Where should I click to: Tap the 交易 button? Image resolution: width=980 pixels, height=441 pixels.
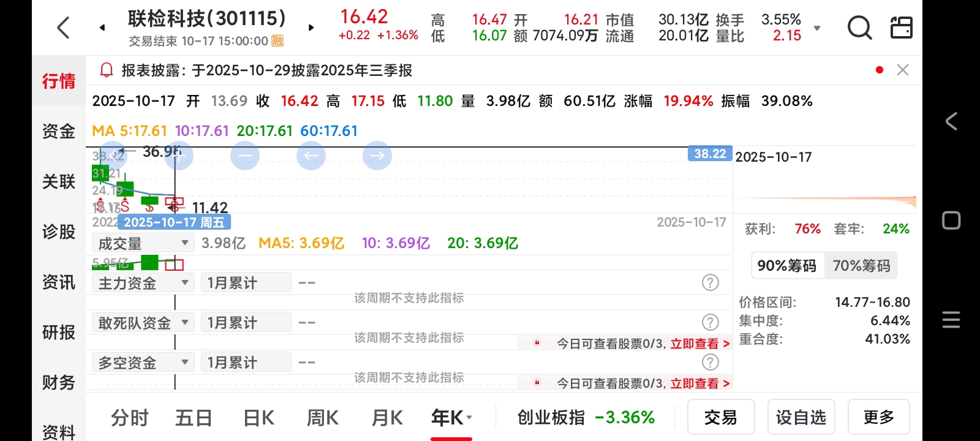(721, 417)
